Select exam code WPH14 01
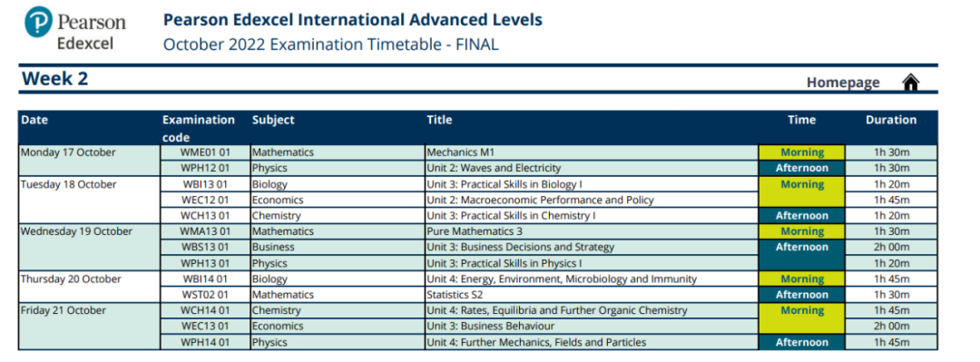Screen dimensions: 980x362 pos(205,342)
